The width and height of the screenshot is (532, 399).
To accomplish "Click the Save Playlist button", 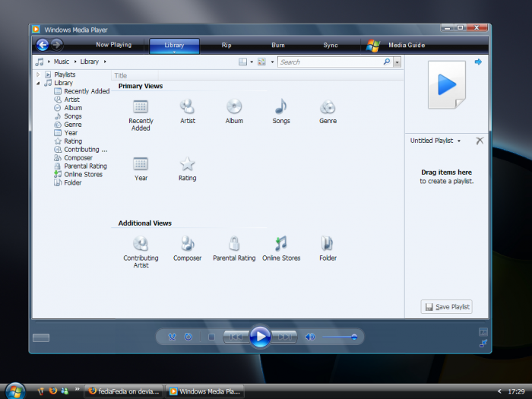I will tap(447, 307).
